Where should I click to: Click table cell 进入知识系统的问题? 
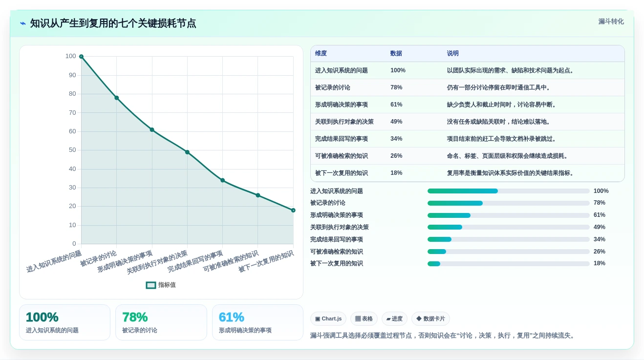coord(342,70)
